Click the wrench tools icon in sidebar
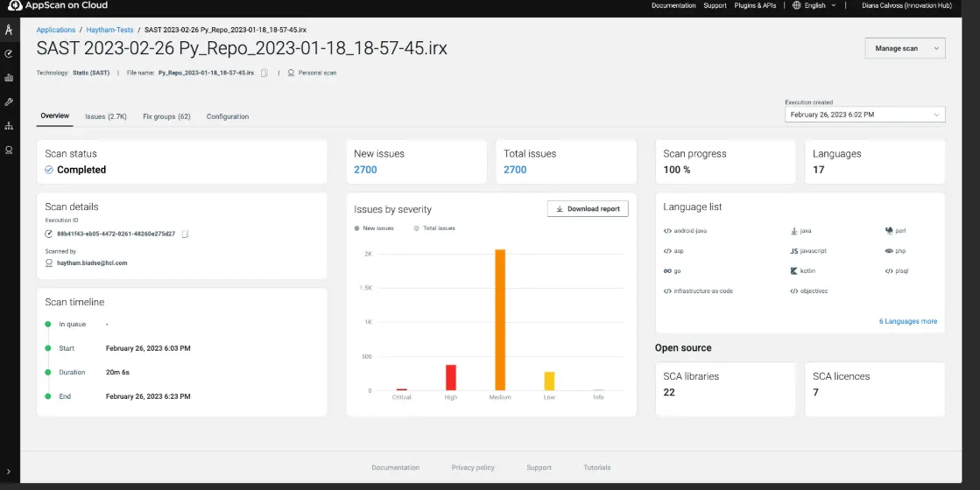Viewport: 980px width, 490px height. [9, 101]
